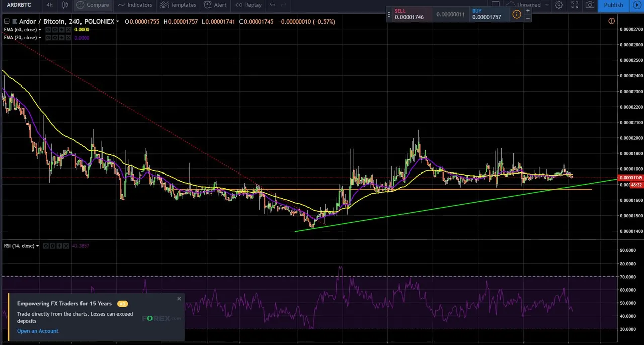
Task: Expand the Ardor / Bitcoin symbol dropdown arrow
Action: click(x=117, y=21)
